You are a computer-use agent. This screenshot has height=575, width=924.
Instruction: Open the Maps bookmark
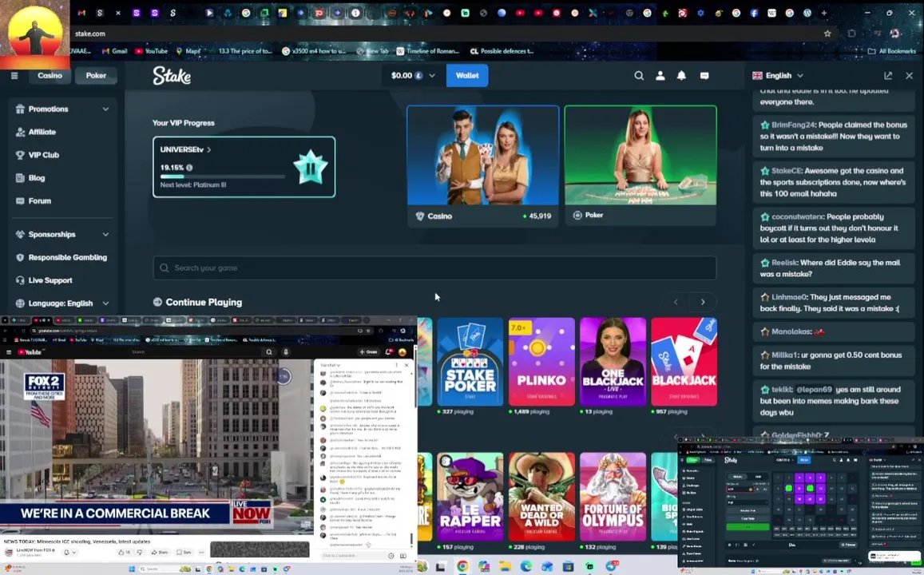coord(188,51)
